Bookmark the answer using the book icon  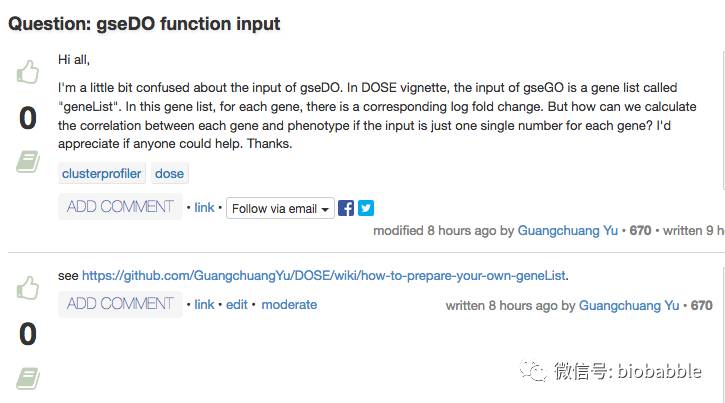[28, 377]
